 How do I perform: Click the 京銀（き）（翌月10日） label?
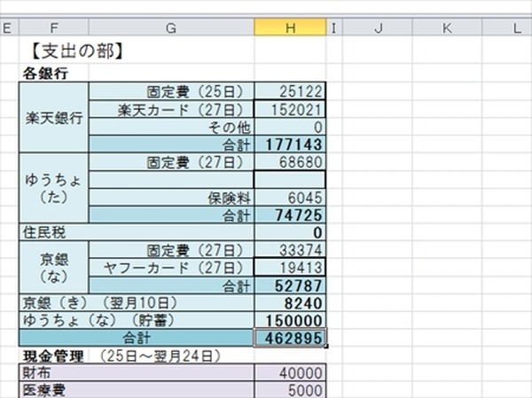pyautogui.click(x=137, y=303)
